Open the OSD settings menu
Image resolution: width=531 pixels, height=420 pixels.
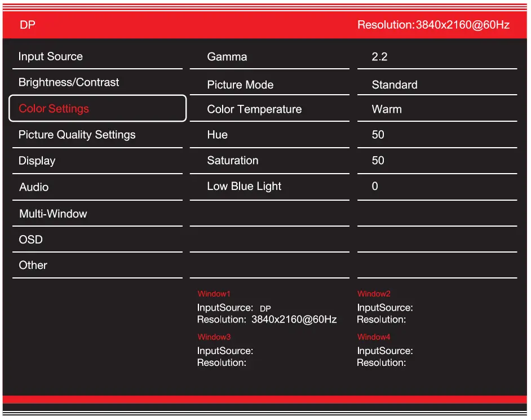(31, 240)
